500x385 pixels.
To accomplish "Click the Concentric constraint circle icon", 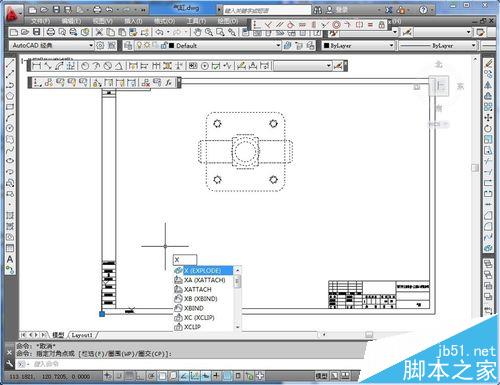I will point(336,25).
